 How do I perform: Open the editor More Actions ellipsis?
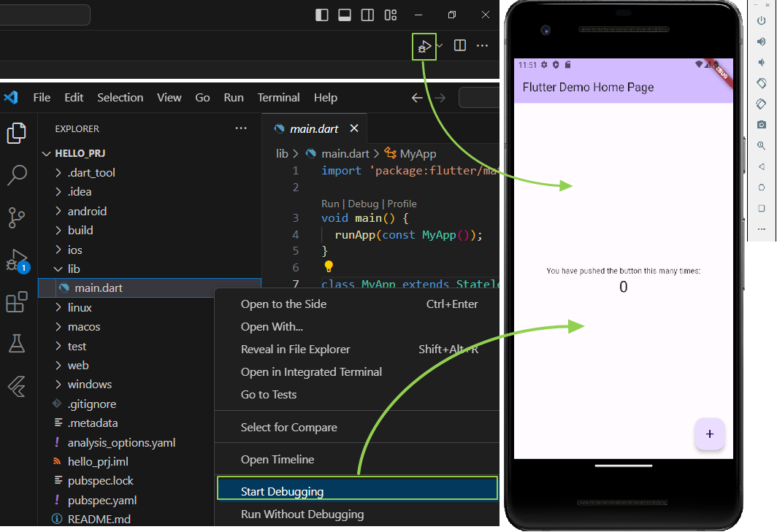[482, 45]
